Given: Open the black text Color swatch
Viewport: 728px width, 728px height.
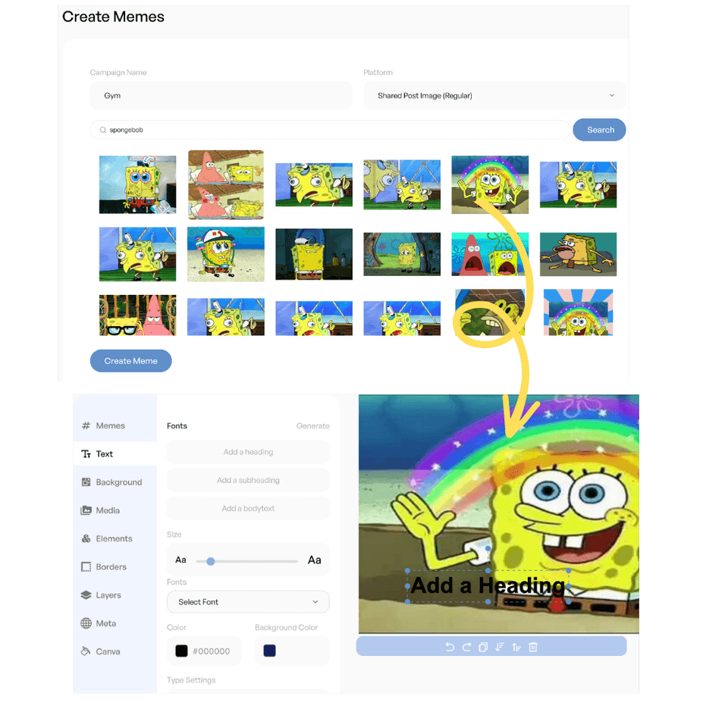Looking at the screenshot, I should (181, 651).
